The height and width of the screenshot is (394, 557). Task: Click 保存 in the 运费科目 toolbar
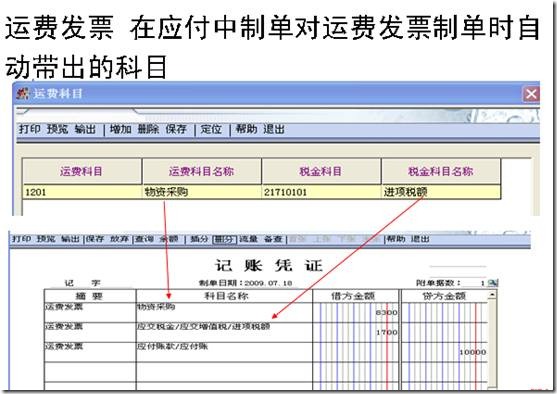pos(176,129)
